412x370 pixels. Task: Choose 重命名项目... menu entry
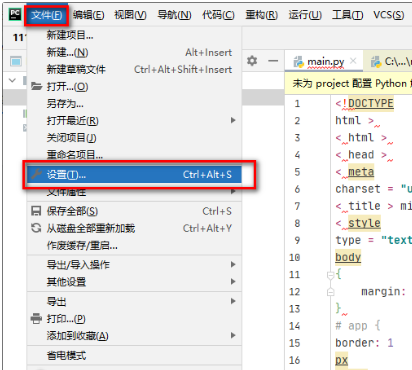[x=134, y=155]
